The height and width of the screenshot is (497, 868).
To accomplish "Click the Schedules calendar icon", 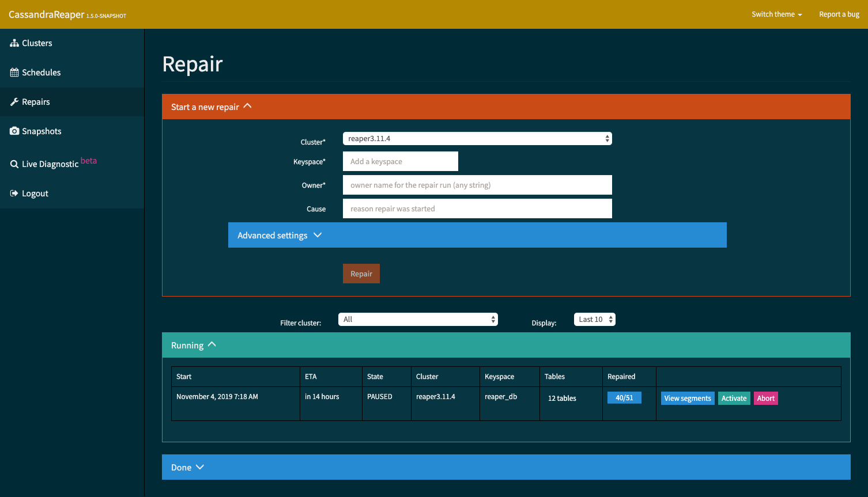I will (14, 73).
